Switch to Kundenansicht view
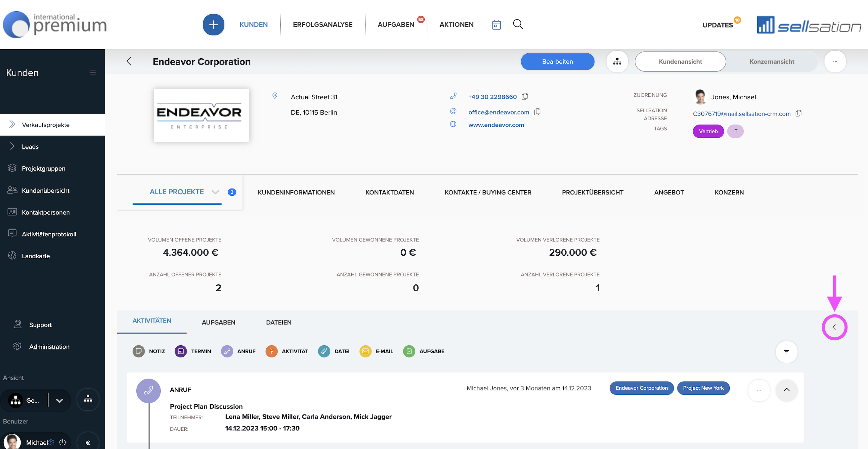This screenshot has height=449, width=868. [680, 61]
